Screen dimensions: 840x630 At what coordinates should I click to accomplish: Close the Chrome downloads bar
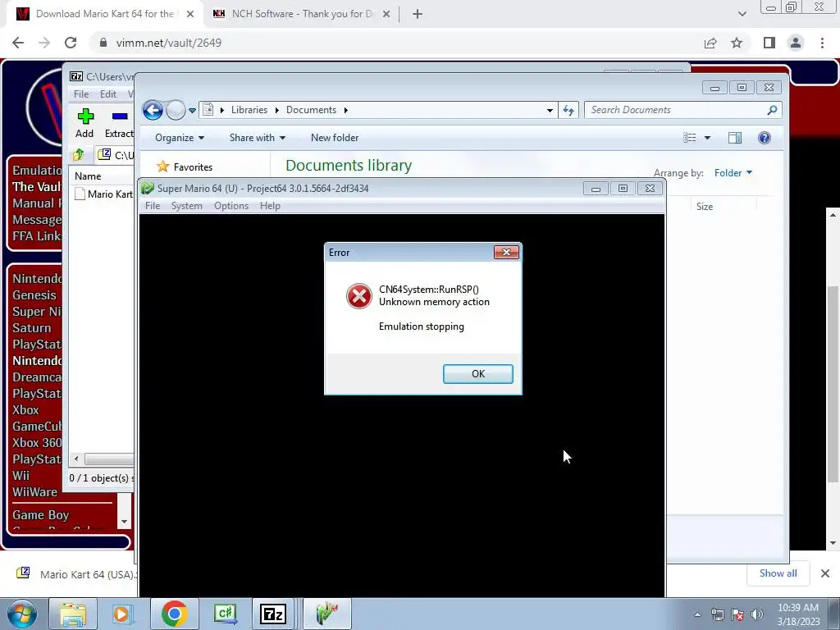(825, 573)
